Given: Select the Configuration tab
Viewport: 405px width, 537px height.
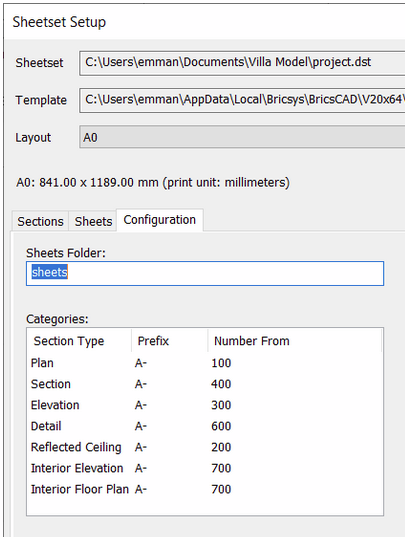Looking at the screenshot, I should [x=160, y=220].
